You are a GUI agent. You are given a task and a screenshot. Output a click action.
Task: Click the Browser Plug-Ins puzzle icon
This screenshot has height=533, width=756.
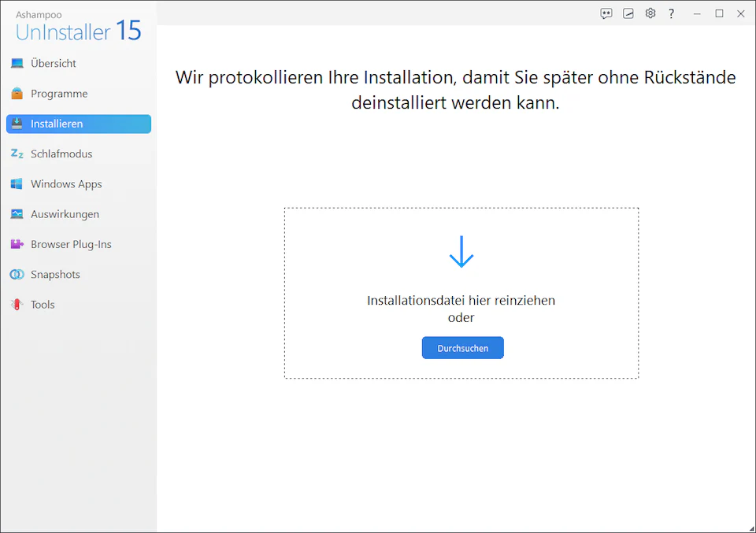[x=17, y=244]
